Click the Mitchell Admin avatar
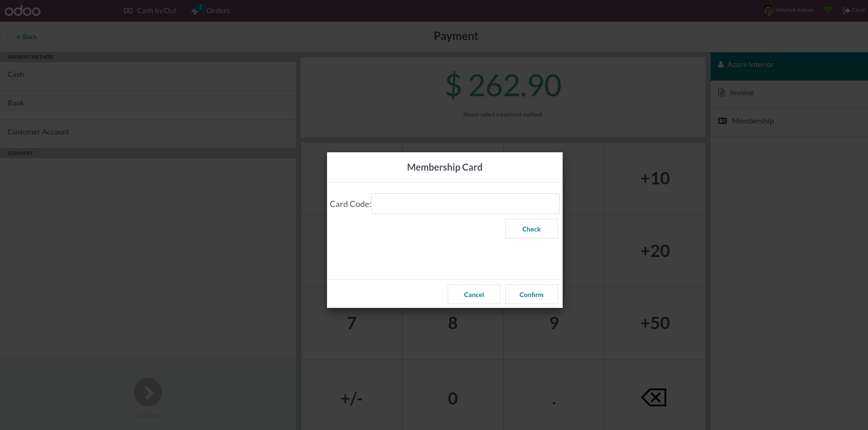 768,10
